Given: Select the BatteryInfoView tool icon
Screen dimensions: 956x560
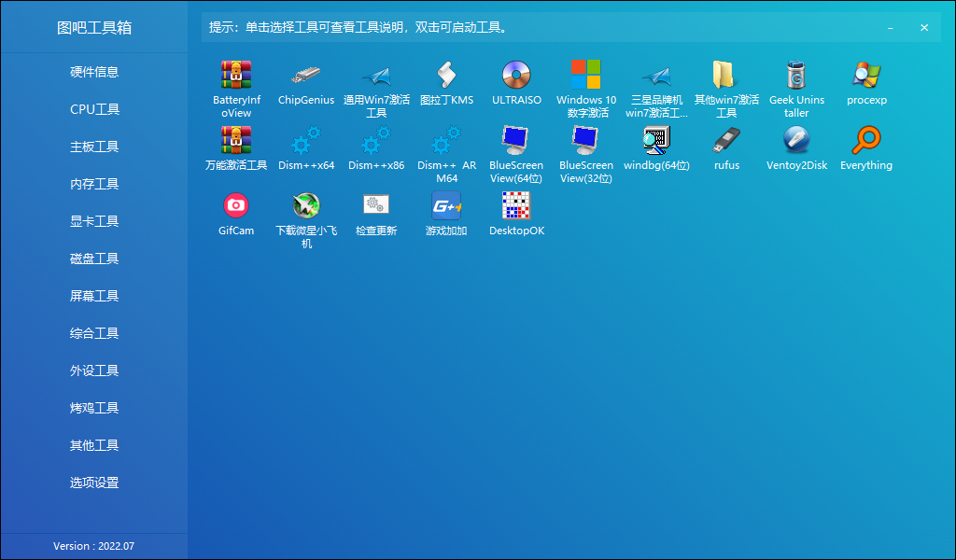Looking at the screenshot, I should (236, 75).
